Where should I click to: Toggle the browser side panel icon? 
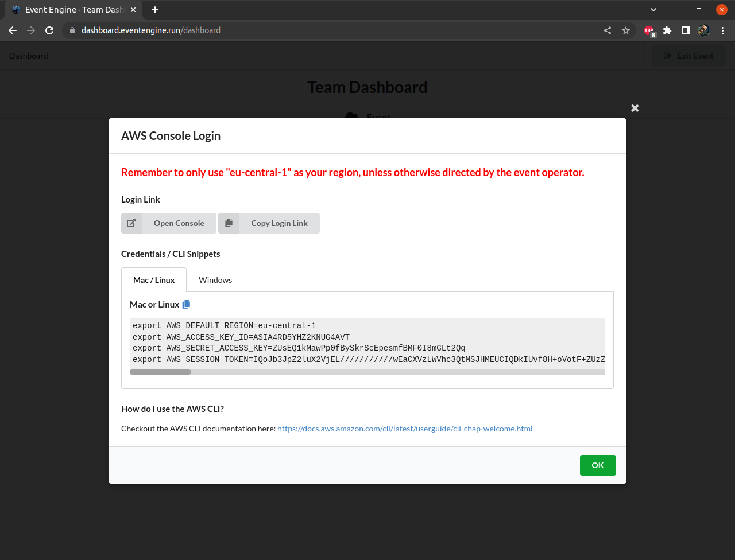[686, 30]
